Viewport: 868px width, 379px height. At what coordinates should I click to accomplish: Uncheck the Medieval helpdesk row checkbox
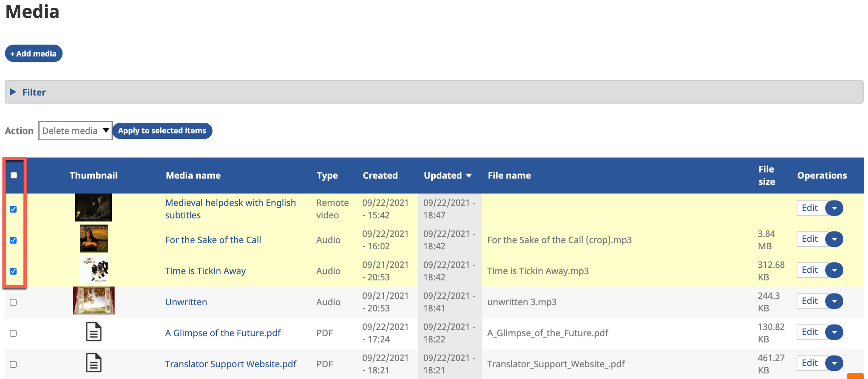coord(13,209)
